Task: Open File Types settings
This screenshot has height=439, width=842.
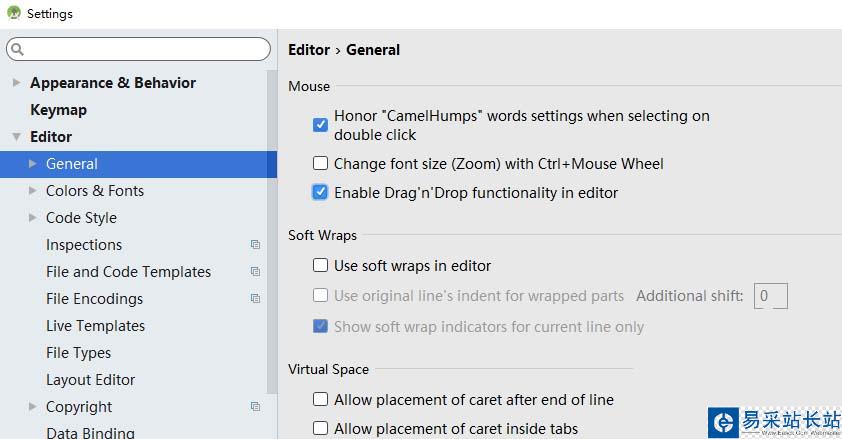Action: point(78,353)
